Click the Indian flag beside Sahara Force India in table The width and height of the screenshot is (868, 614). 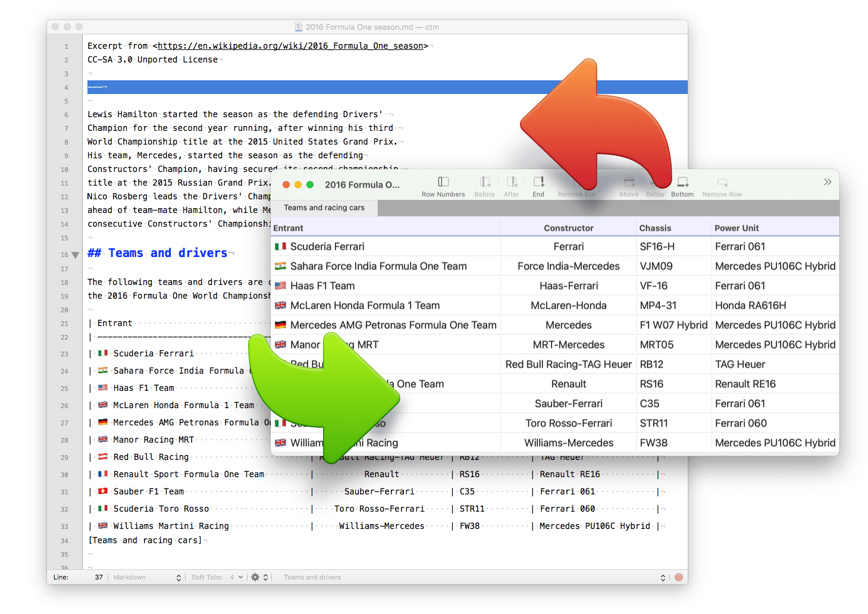tap(281, 266)
